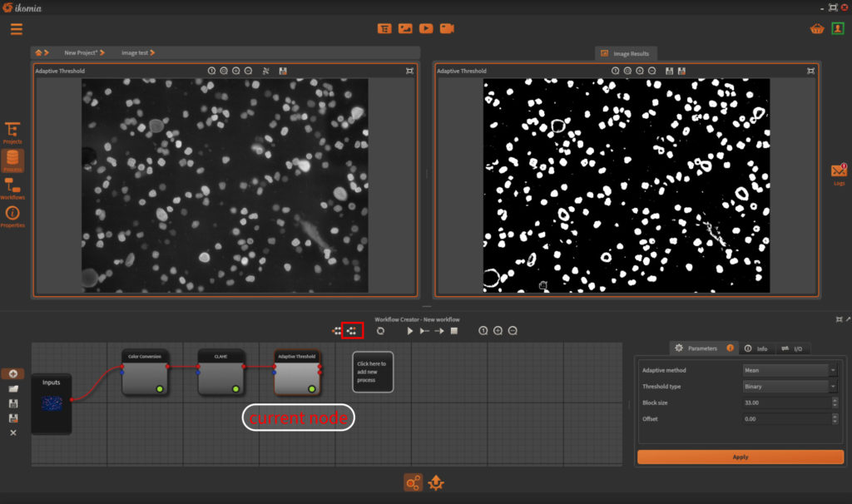Switch to the Workflows section in the left sidebar
This screenshot has height=504, width=852.
point(13,188)
